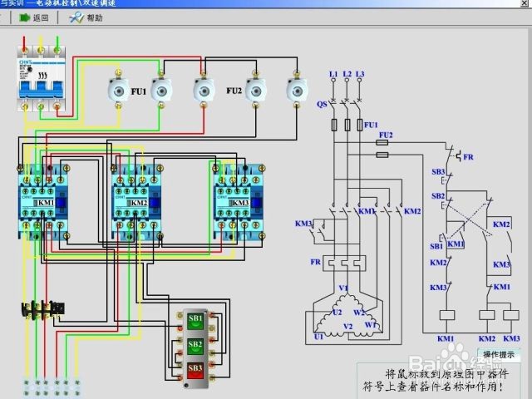Click the rightmost fuse holder
Viewport: 532px width, 399px height.
coord(297,90)
